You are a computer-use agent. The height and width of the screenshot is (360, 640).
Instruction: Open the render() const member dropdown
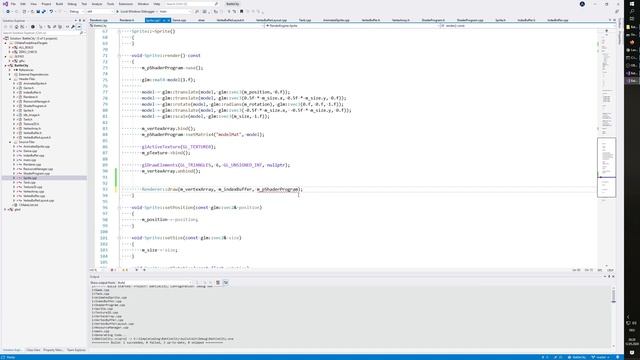pyautogui.click(x=527, y=26)
